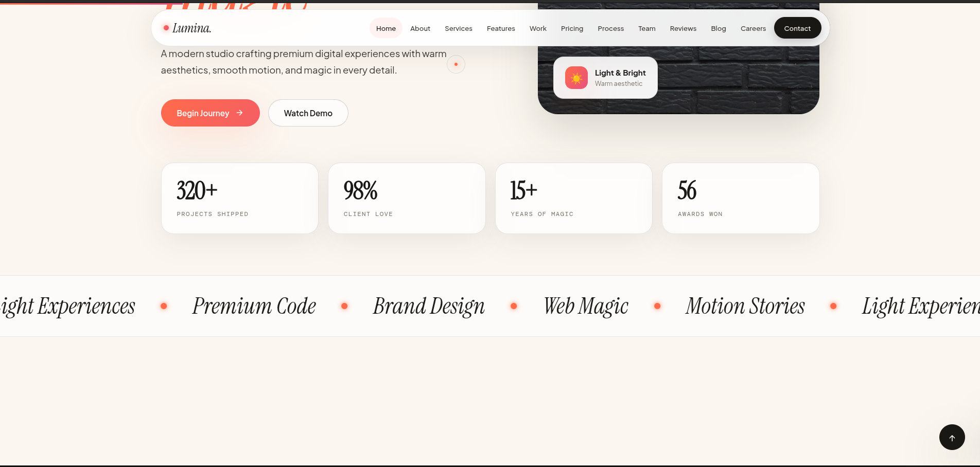
Task: Click the black Contact button
Action: pyautogui.click(x=797, y=28)
